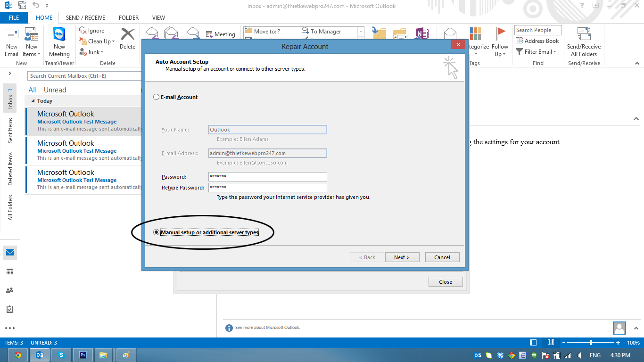Click the Ignore conversation icon
The width and height of the screenshot is (644, 362).
click(83, 31)
